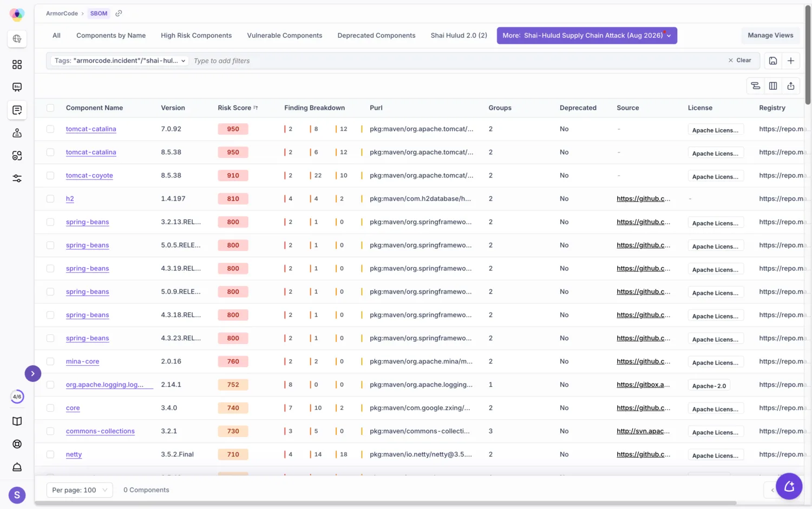
Task: Open the documentation book icon in sidebar
Action: click(x=17, y=421)
